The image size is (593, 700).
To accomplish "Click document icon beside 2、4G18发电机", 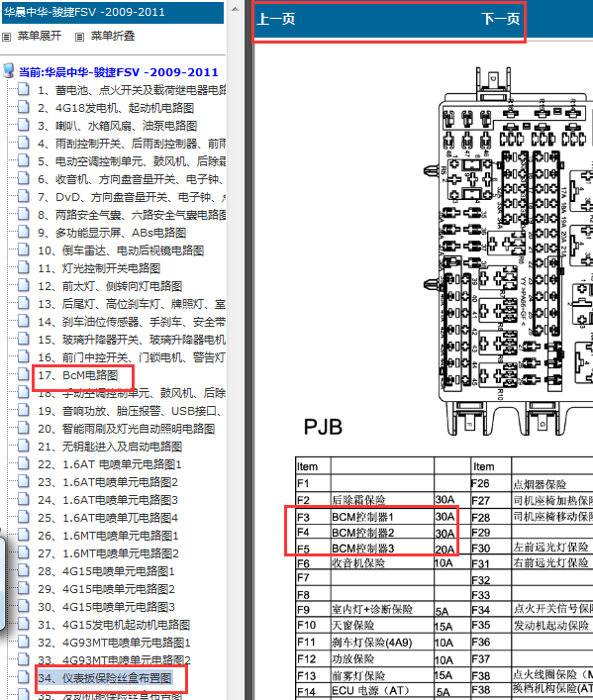I will pyautogui.click(x=23, y=106).
